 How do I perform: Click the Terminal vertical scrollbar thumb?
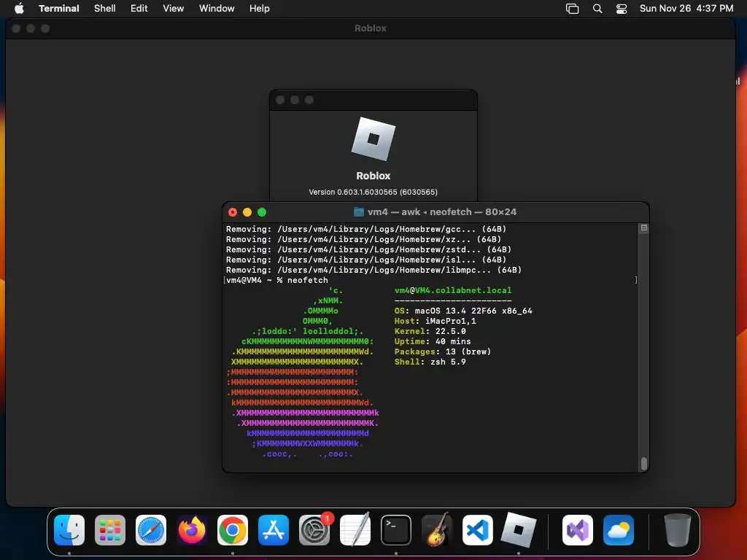(x=644, y=463)
